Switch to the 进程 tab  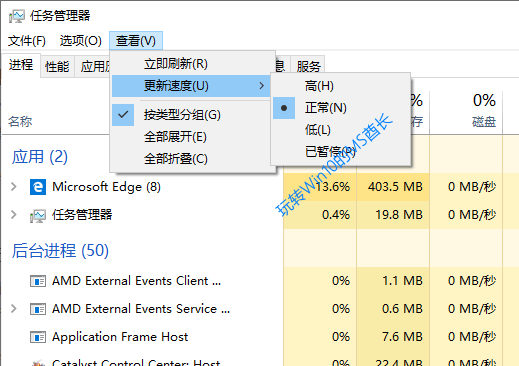click(x=21, y=65)
